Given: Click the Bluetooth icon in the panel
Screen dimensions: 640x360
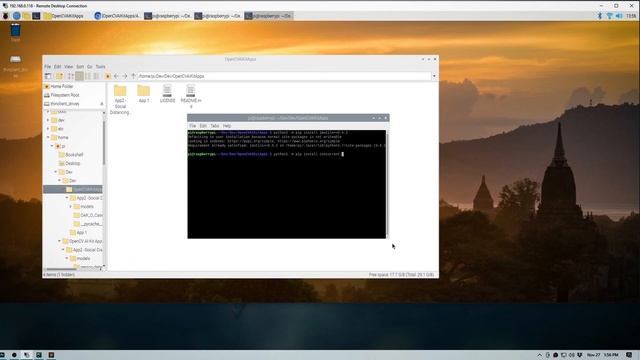Looking at the screenshot, I should [600, 16].
